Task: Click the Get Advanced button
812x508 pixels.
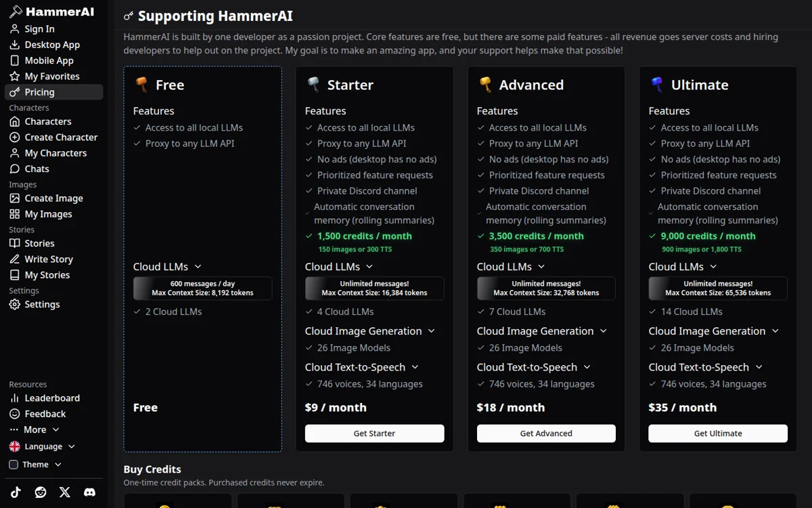Action: coord(547,433)
